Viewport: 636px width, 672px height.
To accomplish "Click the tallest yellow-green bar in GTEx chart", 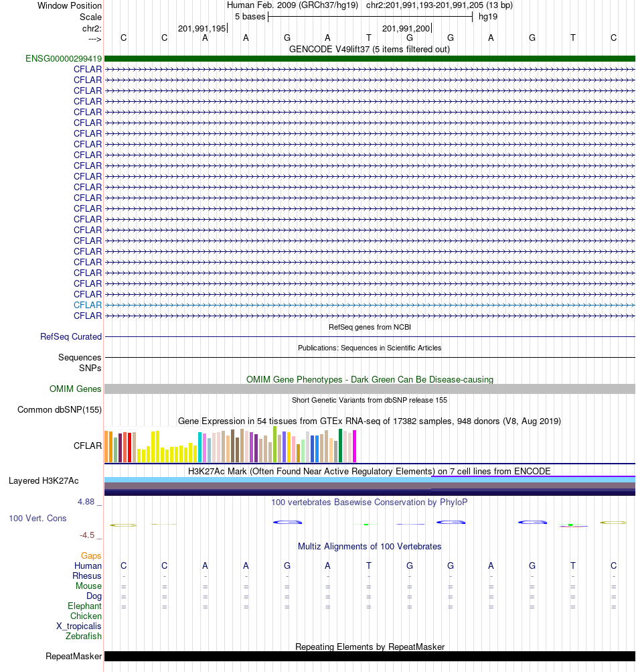I will (x=275, y=444).
